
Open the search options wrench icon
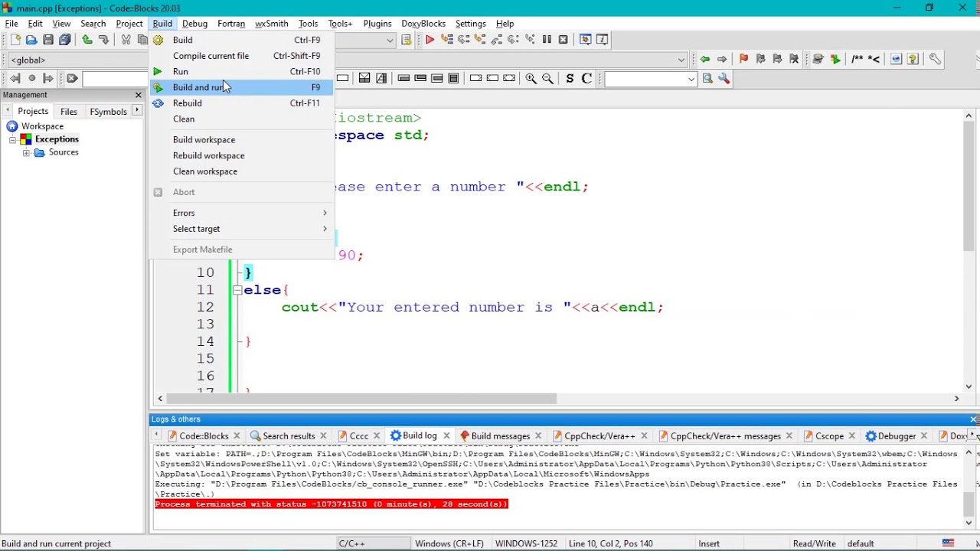coord(724,78)
